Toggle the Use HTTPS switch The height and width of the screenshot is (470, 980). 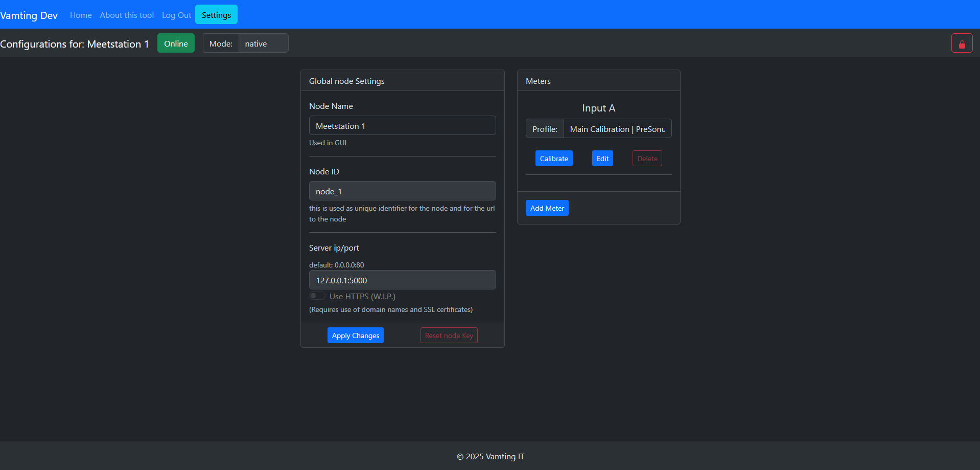pyautogui.click(x=317, y=296)
